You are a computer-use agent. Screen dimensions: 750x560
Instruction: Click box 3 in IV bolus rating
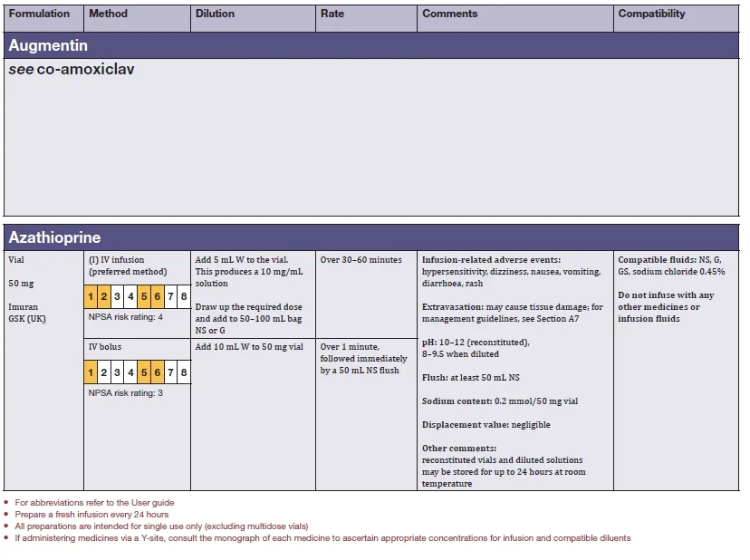coord(118,372)
